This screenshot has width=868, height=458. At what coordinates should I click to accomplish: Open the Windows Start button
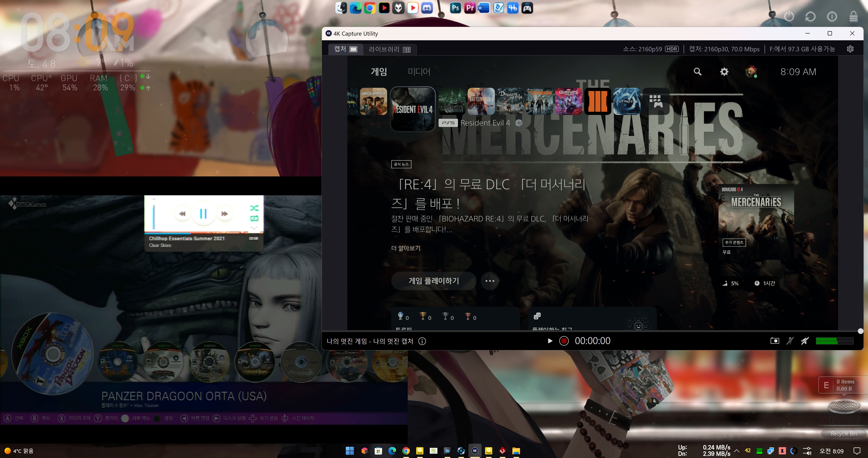click(350, 451)
